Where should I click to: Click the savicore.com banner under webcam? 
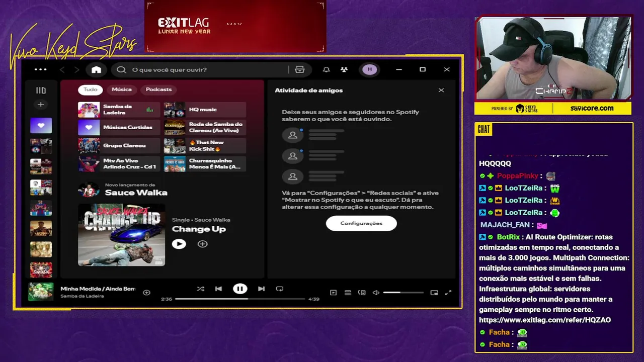(592, 108)
